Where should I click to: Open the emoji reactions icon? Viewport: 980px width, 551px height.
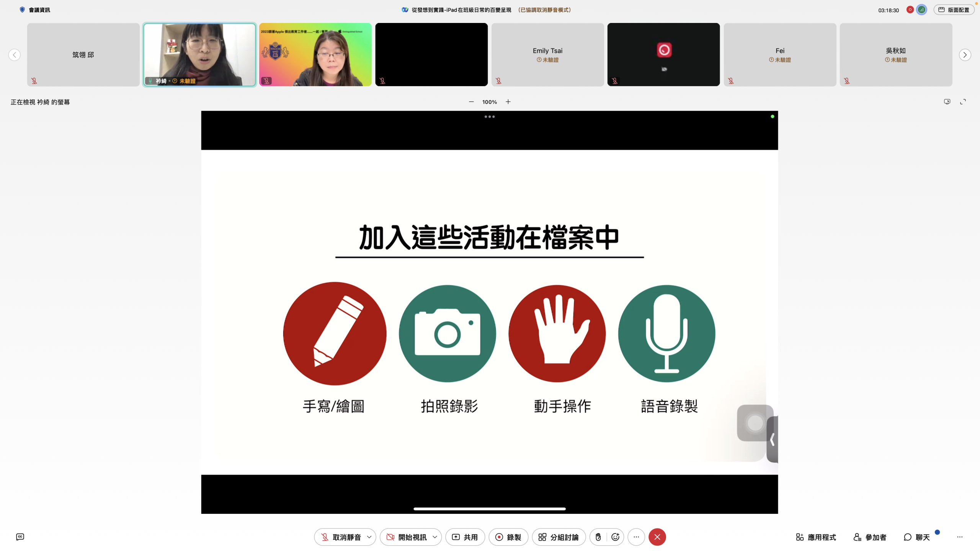pos(615,537)
